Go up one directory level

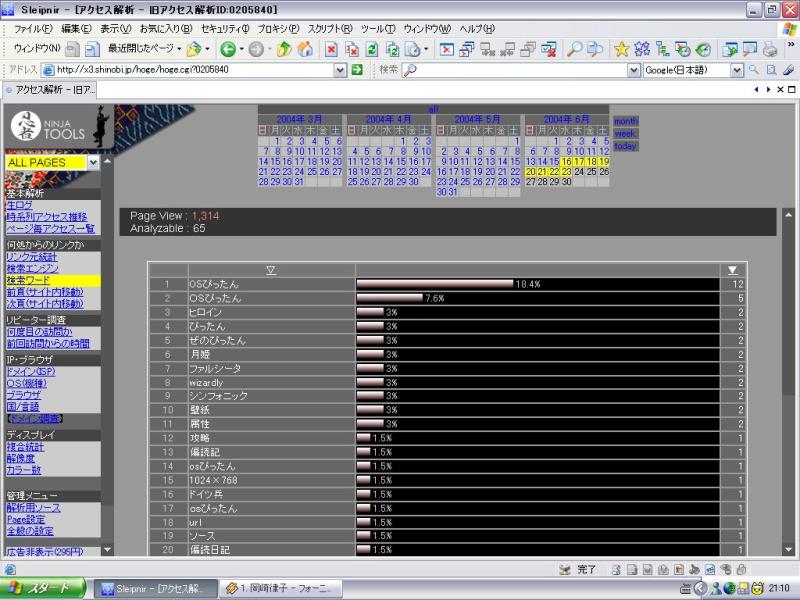284,49
